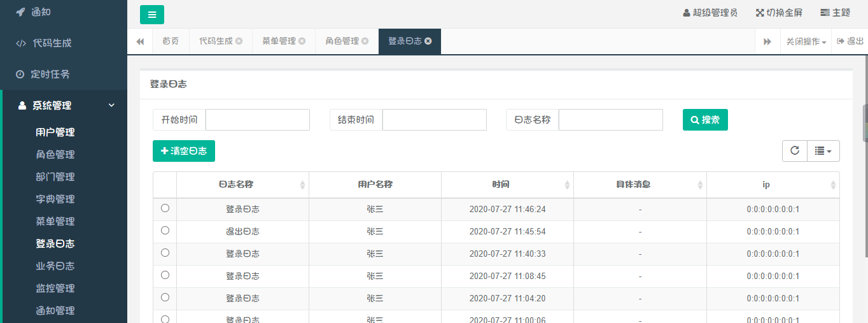
Task: Sort by 时间 column sort arrows
Action: click(x=567, y=185)
